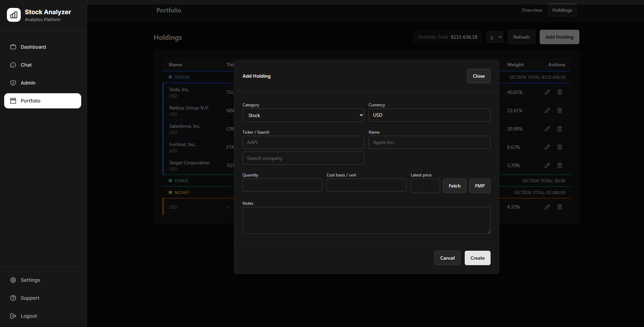Open the Support help icon
This screenshot has width=644, height=327.
pyautogui.click(x=13, y=298)
